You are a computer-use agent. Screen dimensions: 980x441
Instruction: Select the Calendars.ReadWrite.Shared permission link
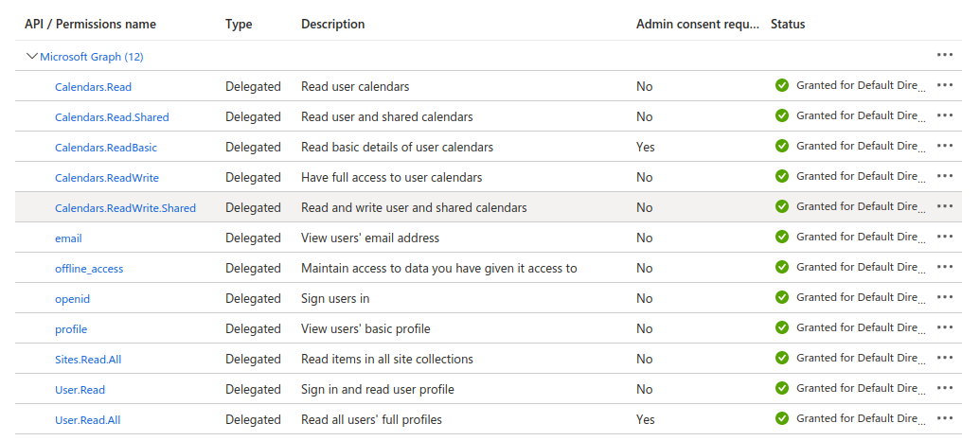click(x=125, y=208)
